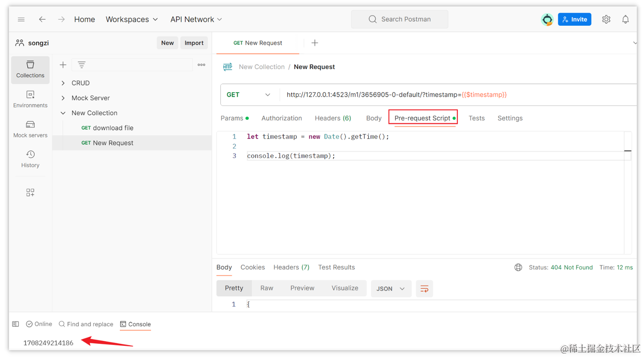Screen dimensions: 644x357
Task: Show the response Headers (7) tab
Action: (291, 267)
